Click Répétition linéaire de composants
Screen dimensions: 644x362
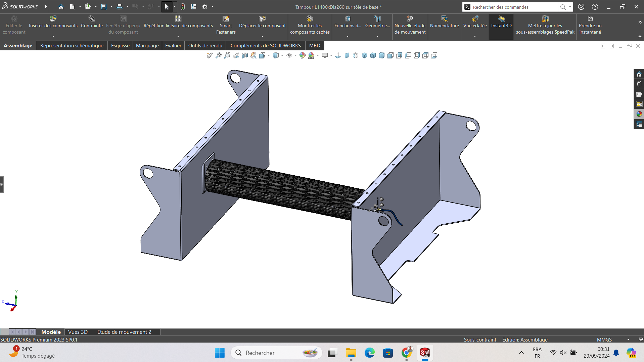tap(178, 22)
